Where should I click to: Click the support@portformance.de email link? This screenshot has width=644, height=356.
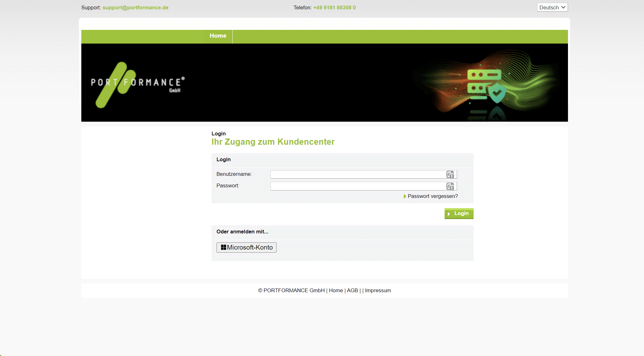click(136, 8)
